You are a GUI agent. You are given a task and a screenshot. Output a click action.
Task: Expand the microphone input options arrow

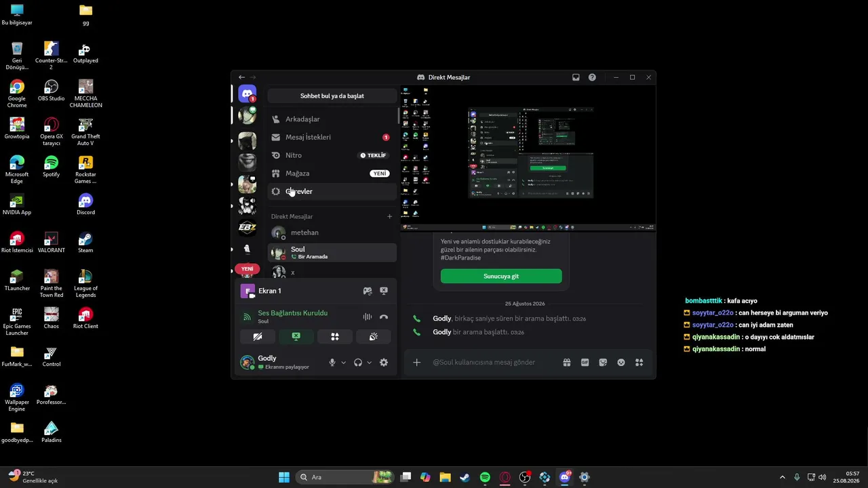[x=343, y=363]
